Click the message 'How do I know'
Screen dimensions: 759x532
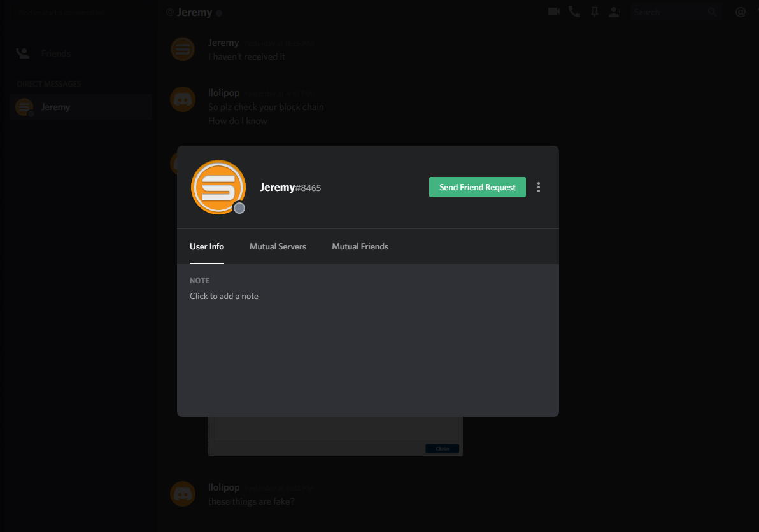click(x=238, y=121)
